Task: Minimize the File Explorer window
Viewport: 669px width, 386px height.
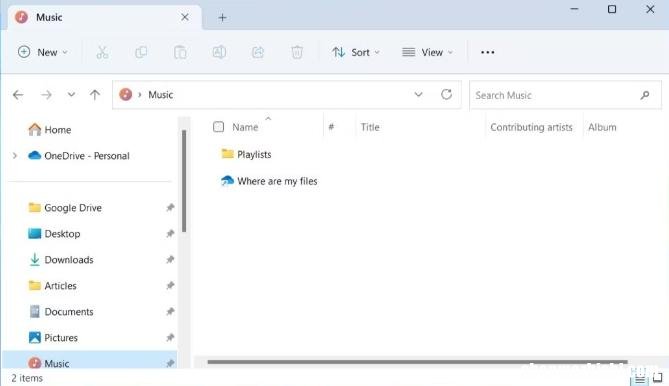Action: coord(574,9)
